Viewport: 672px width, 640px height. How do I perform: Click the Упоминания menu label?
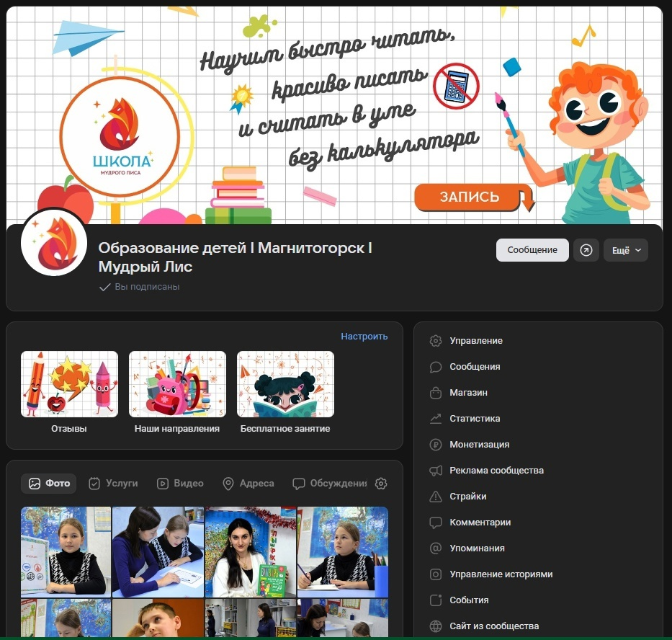click(477, 548)
